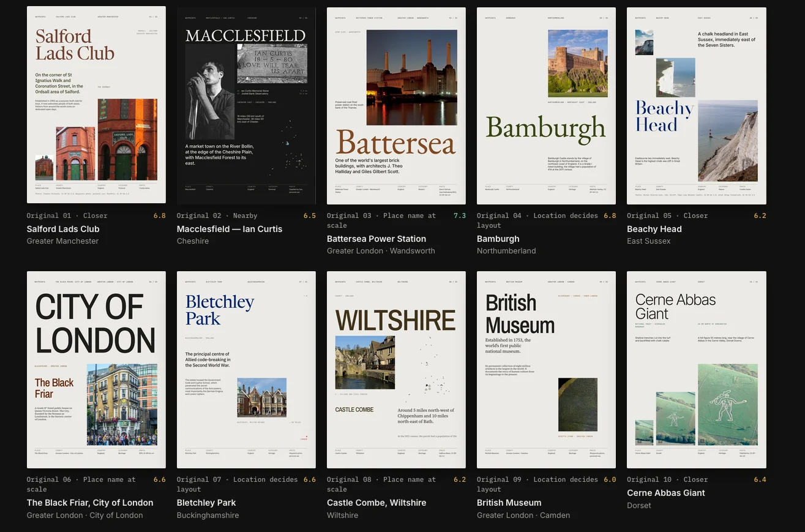Click the 'Dorset' subtitle under Cerne Abbas Giant

coord(639,506)
